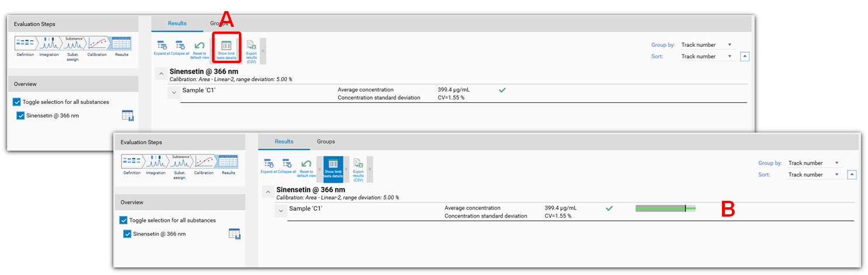Open the Group by dropdown in the lower window
The image size is (868, 275).
pos(813,163)
